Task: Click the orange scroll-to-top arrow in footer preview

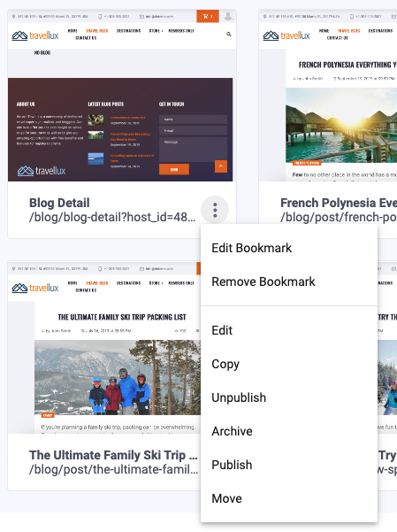Action: tap(221, 166)
